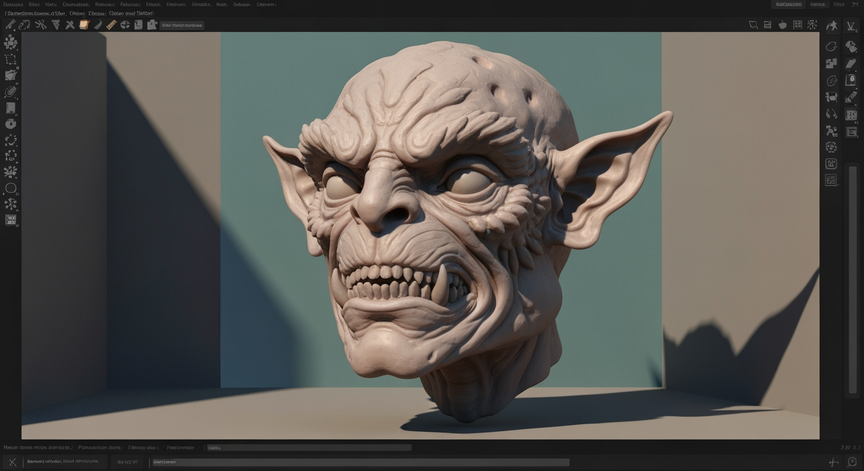Click the open folder icon in left toolbar
864x471 pixels.
(x=10, y=75)
